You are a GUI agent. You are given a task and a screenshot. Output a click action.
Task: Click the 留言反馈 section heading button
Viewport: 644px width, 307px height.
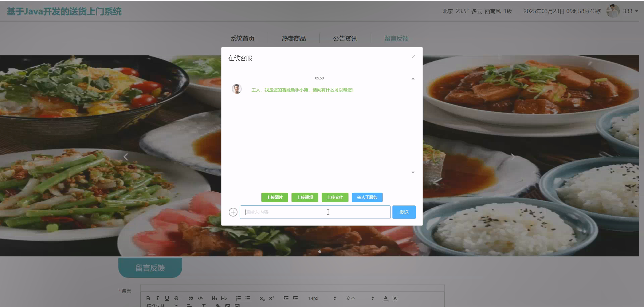[x=150, y=268]
